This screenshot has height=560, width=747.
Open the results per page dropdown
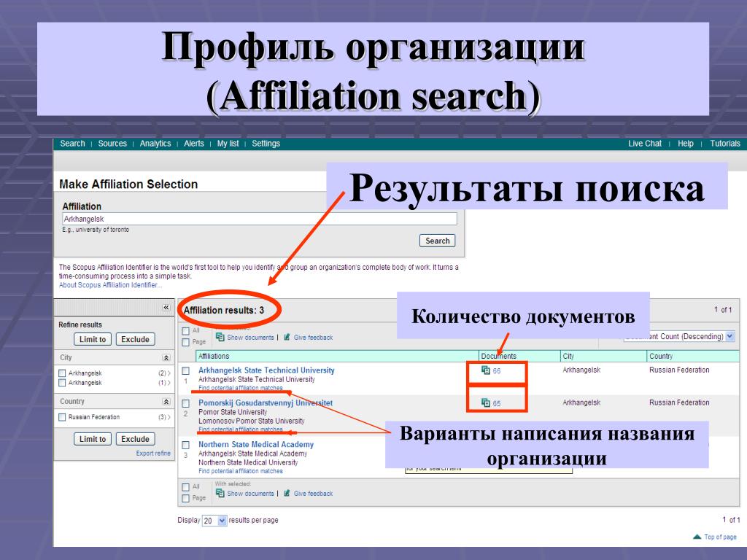pyautogui.click(x=214, y=521)
